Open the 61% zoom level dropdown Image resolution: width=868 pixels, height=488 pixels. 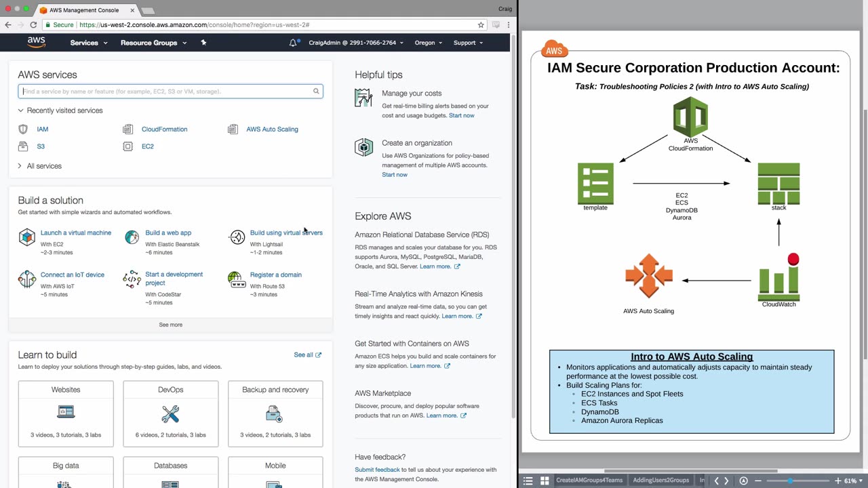854,481
